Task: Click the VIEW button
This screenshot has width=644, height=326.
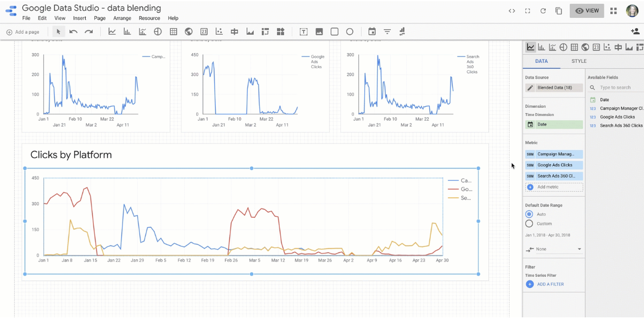Action: tap(587, 11)
